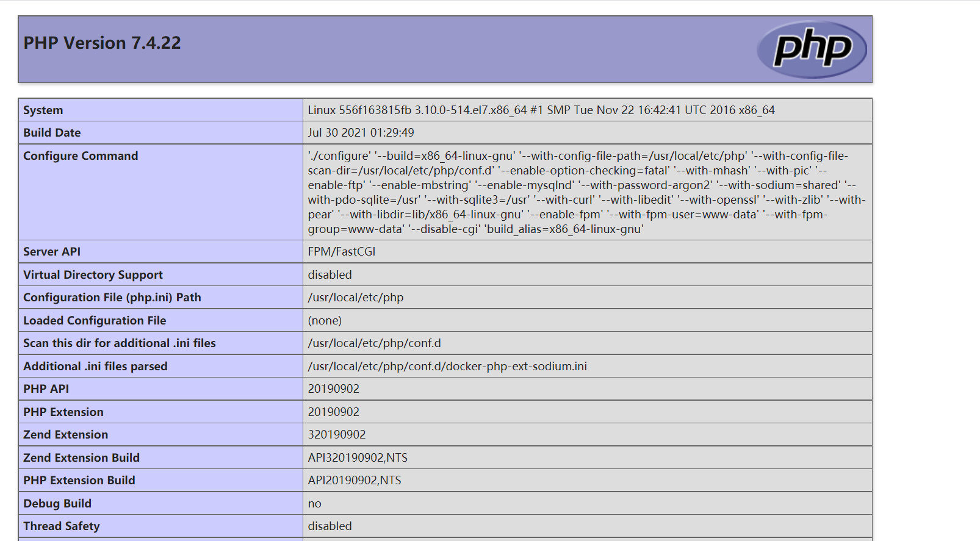Select the docker-php-ext-sodium.ini path
The image size is (980, 541).
tap(447, 366)
